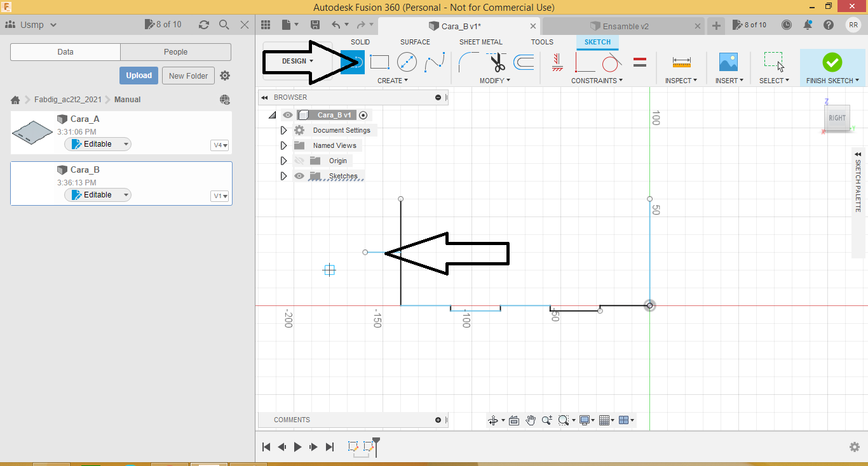Expand the Origin node
This screenshot has width=868, height=466.
click(284, 161)
